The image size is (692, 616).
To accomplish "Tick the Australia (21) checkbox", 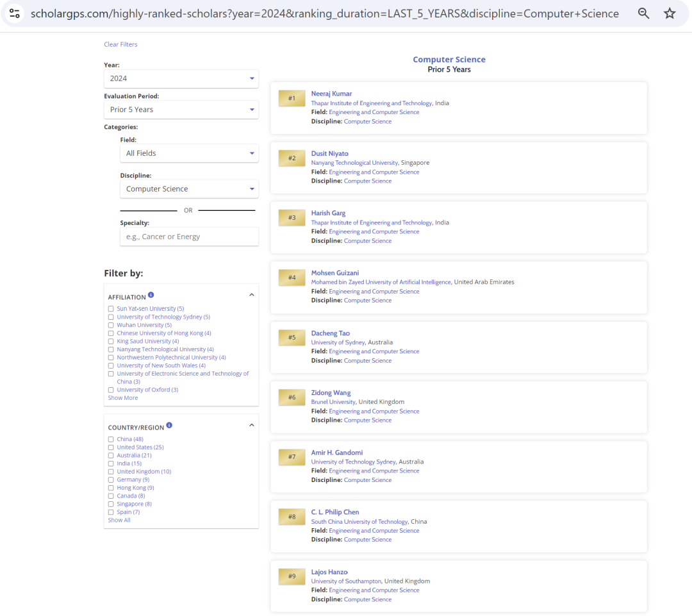I will 111,455.
